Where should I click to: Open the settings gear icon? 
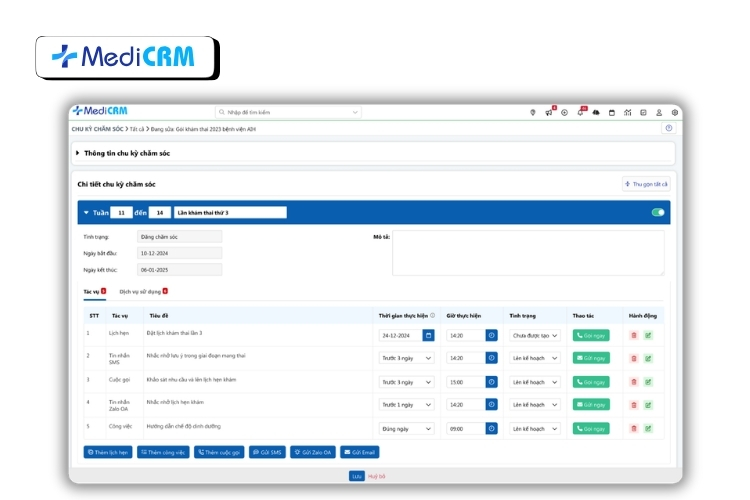click(x=675, y=112)
